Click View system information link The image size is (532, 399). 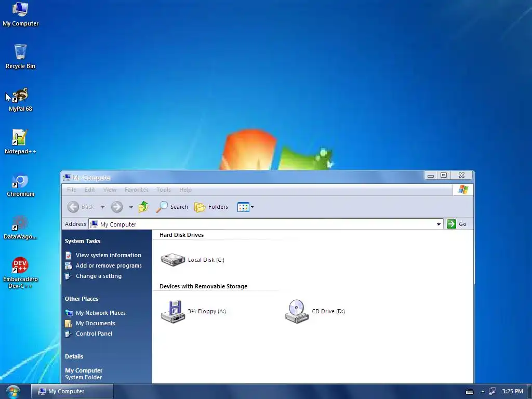[109, 255]
